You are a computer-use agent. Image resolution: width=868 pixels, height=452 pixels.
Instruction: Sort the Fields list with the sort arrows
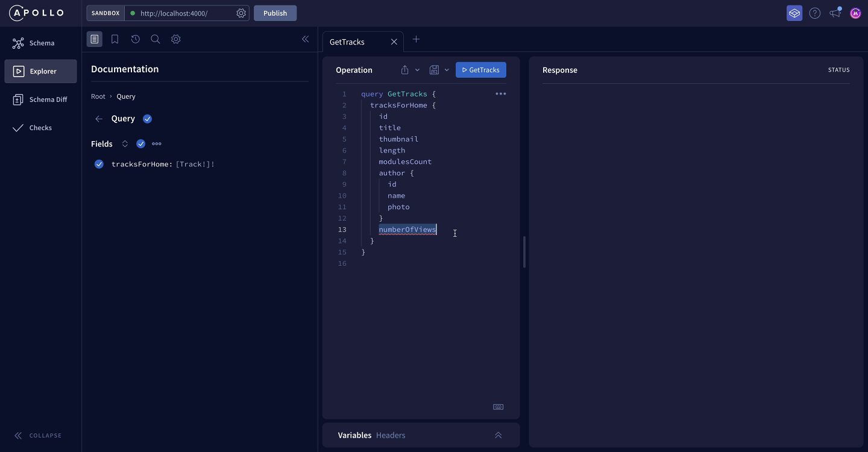125,144
